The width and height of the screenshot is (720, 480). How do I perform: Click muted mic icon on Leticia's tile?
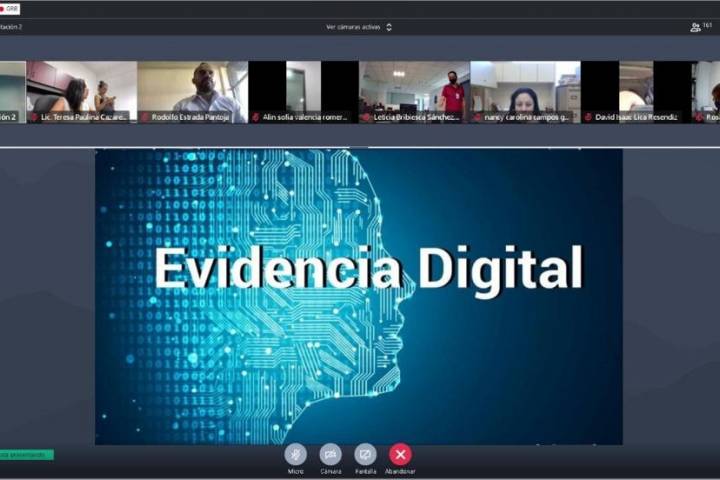tap(367, 117)
